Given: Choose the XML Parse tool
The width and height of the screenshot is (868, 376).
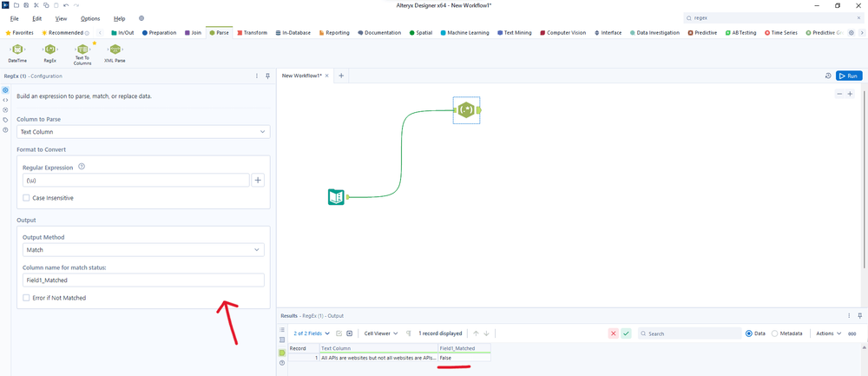Looking at the screenshot, I should click(115, 53).
